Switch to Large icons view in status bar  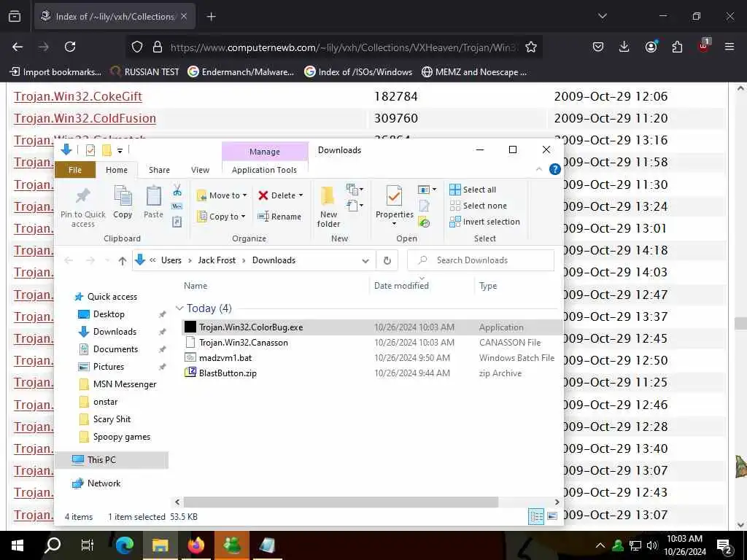click(552, 516)
